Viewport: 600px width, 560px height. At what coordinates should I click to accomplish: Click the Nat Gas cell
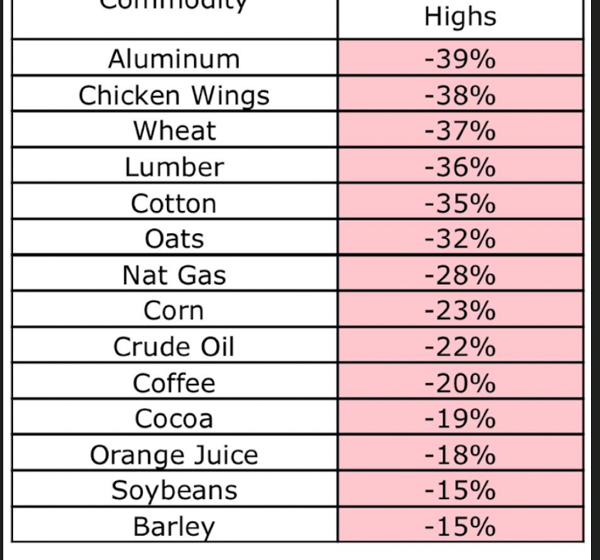[x=174, y=274]
